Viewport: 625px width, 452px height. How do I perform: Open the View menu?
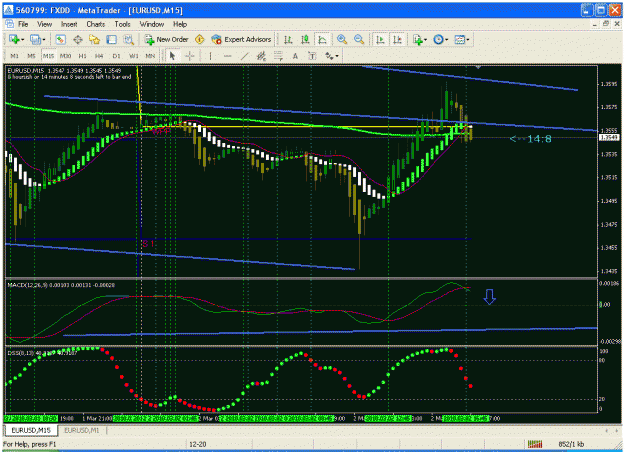pos(44,24)
